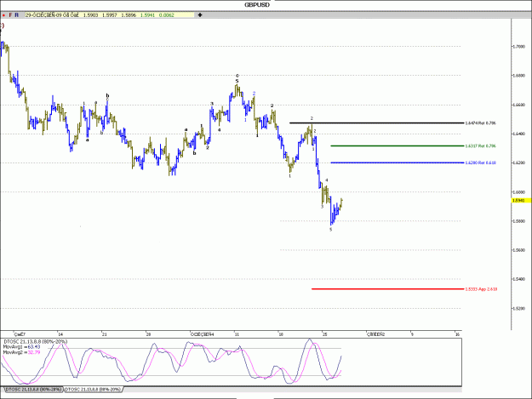Click the DTOSC 21,13,8,8 indicator label

tap(36, 341)
